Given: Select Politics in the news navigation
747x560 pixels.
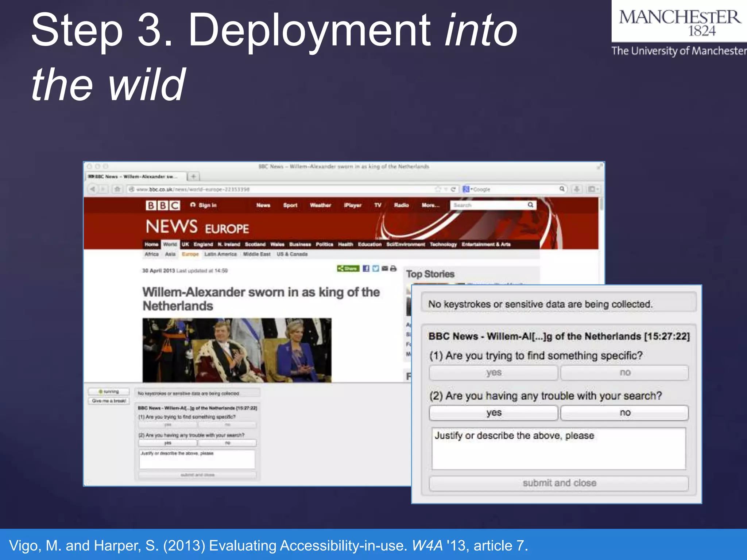Looking at the screenshot, I should [x=324, y=244].
